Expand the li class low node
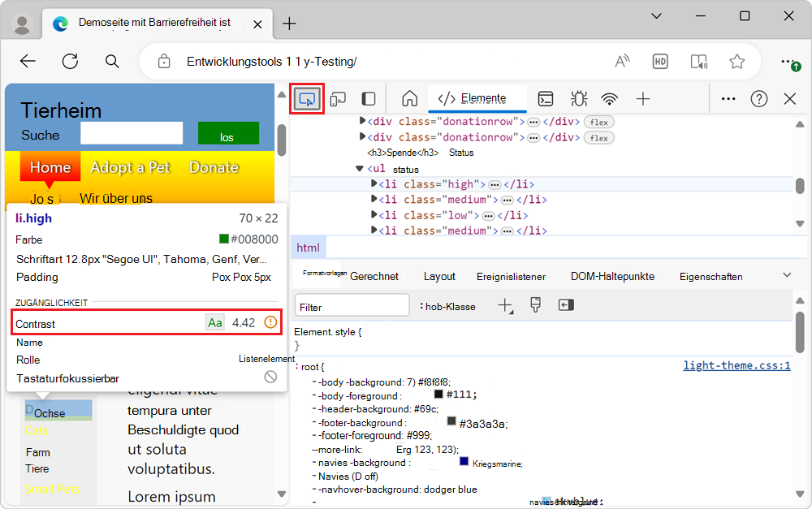 tap(374, 214)
